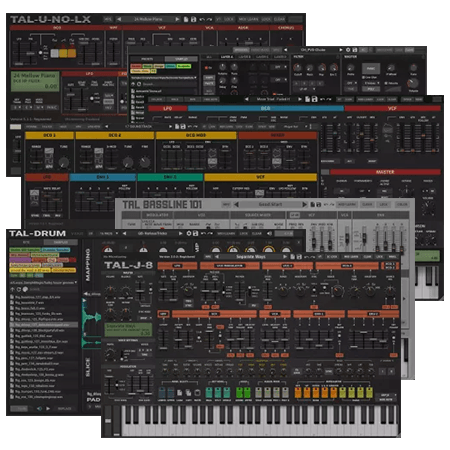Open folder path dropdown in TAL-Drum browser

click(43, 282)
